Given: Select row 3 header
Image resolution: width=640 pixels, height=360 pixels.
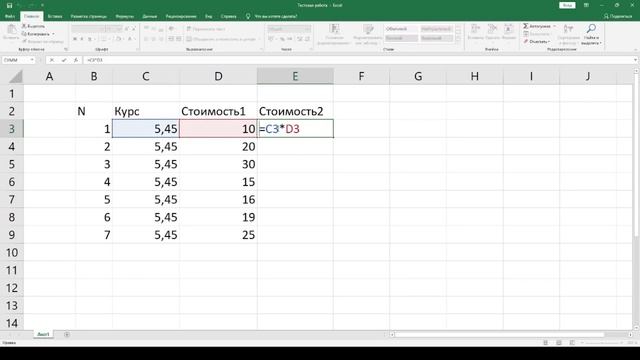Looking at the screenshot, I should pos(12,129).
